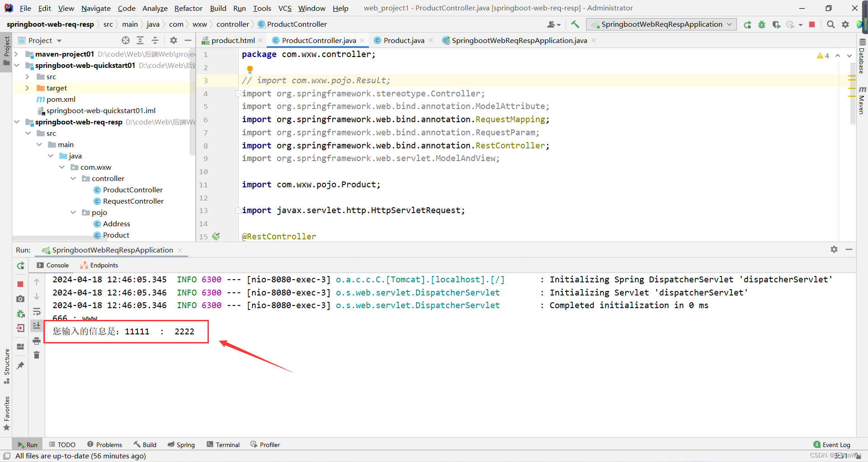Screen dimensions: 868x462
Task: Select Address class in pojo
Action: (116, 224)
